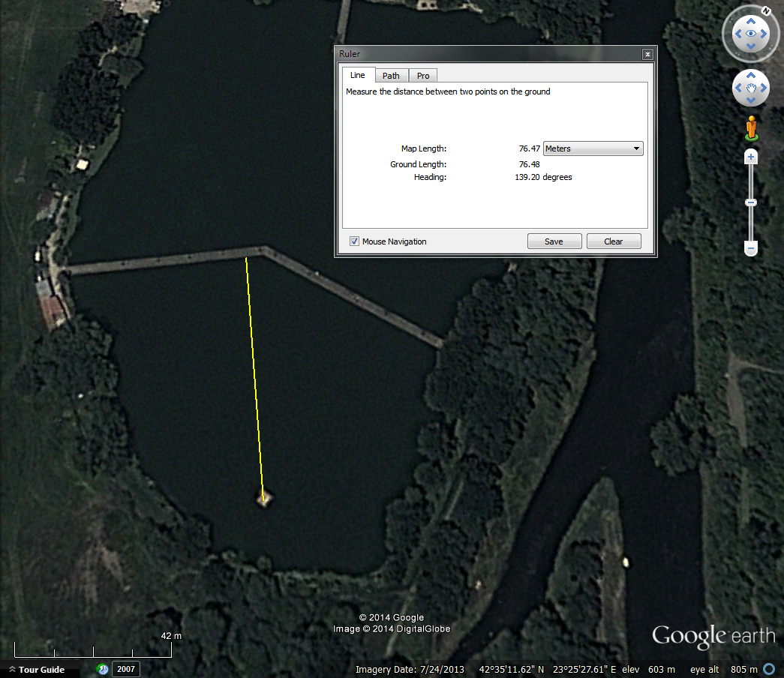The width and height of the screenshot is (784, 678).
Task: Click the 2007 historical imagery year
Action: coord(125,669)
